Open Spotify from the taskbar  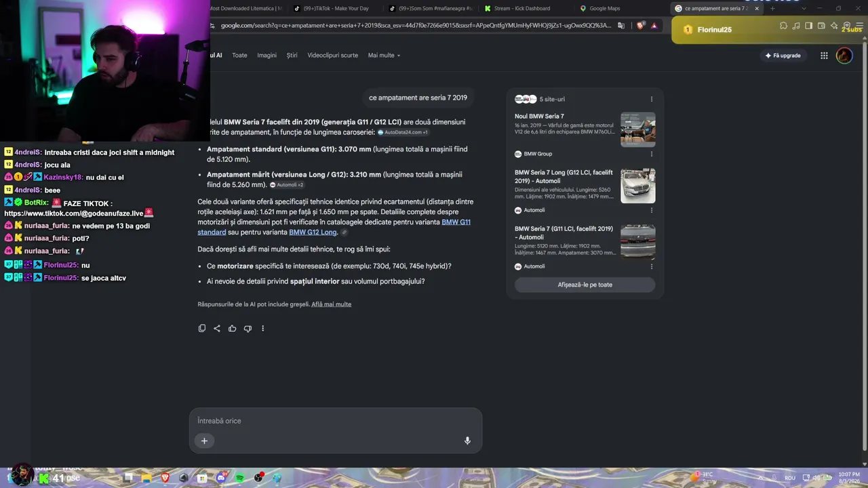coord(240,478)
